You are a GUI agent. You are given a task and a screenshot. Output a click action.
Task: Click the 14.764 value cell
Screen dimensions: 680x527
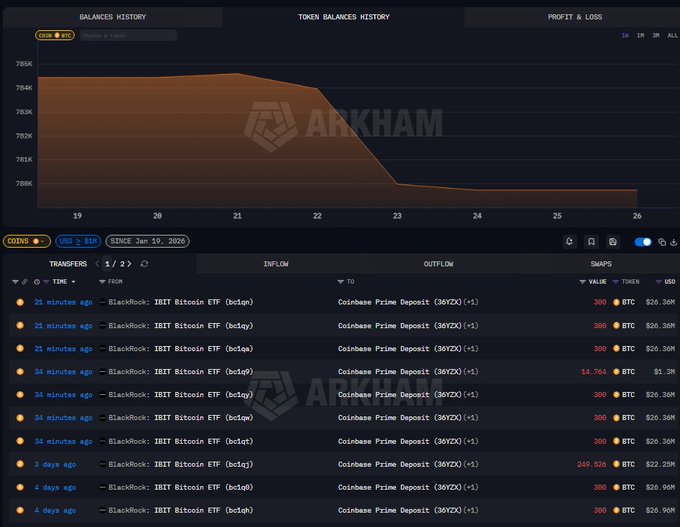click(593, 372)
